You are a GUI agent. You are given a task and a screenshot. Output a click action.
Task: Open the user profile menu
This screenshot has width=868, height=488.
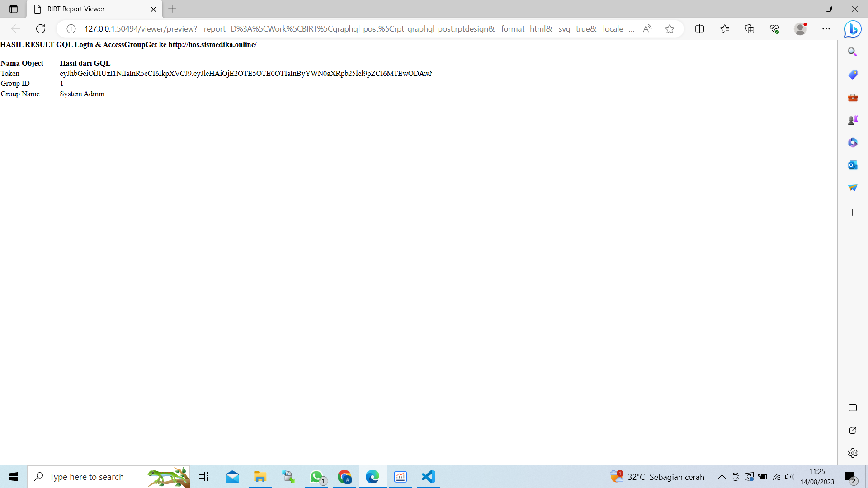[x=800, y=29]
